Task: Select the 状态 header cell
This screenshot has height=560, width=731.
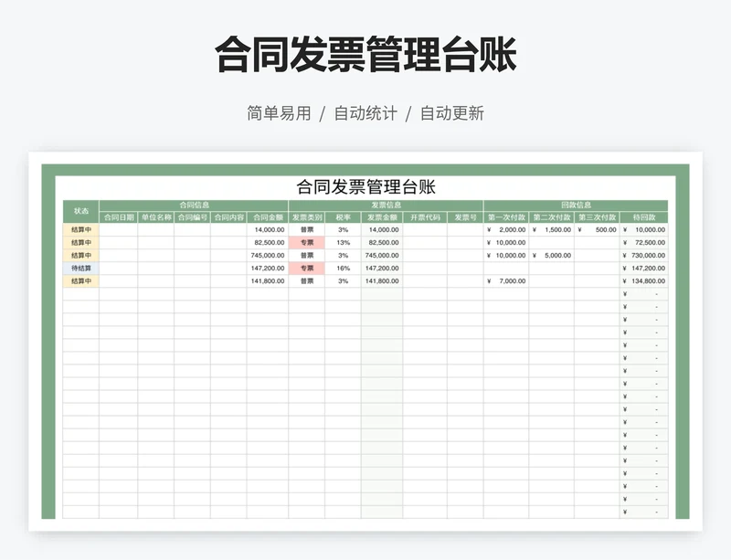Action: click(81, 211)
